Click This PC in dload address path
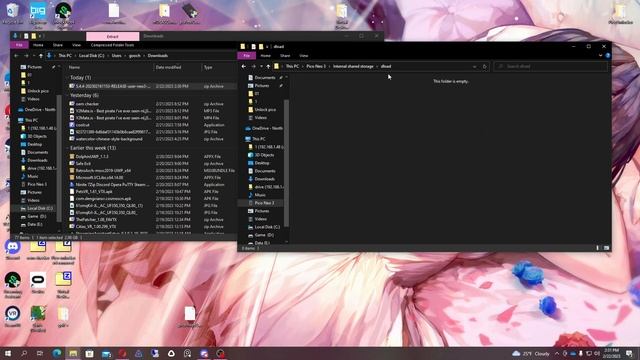 click(x=292, y=67)
